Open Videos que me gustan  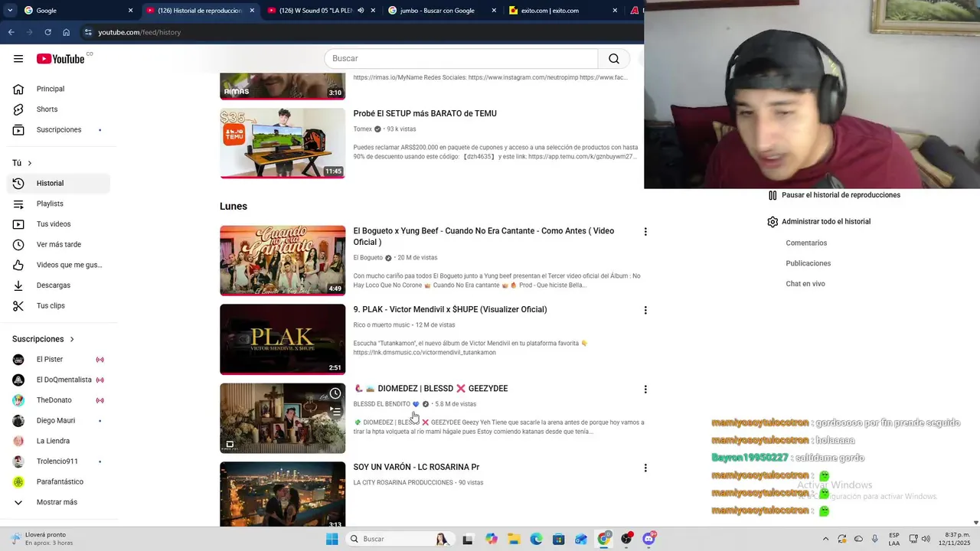[59, 265]
